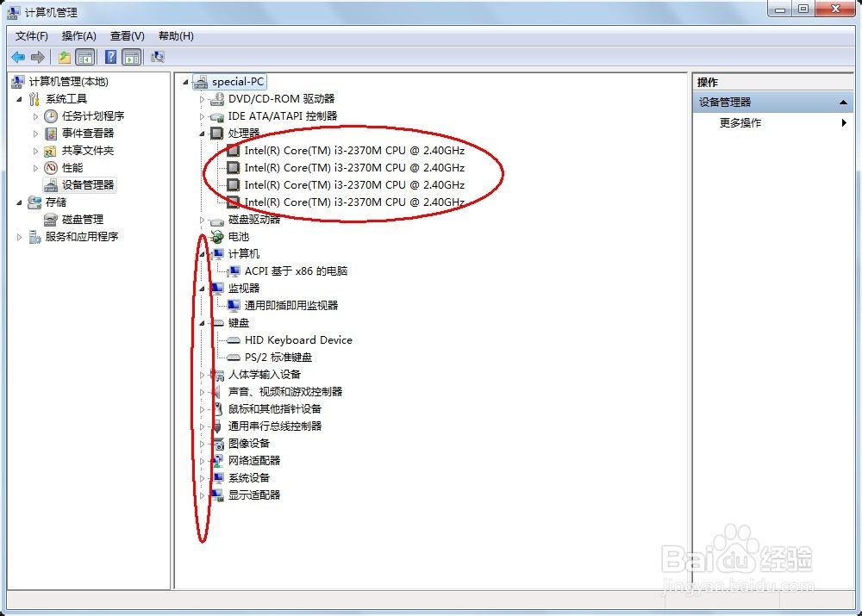Select 磁盘管理 under 存储
This screenshot has width=862, height=616.
(82, 220)
